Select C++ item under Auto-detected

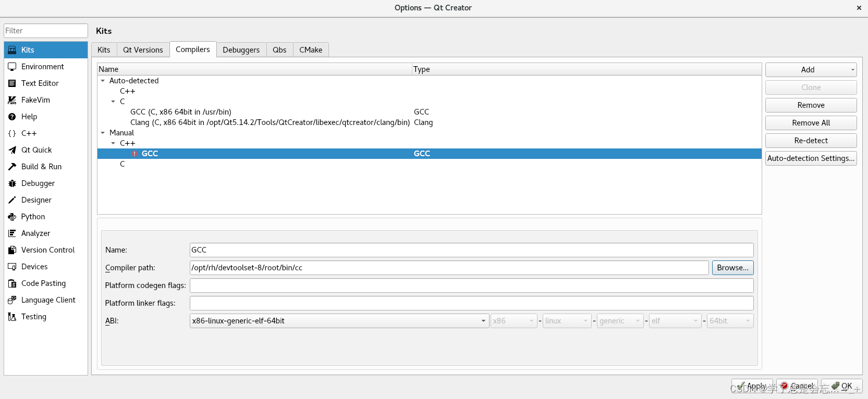pyautogui.click(x=128, y=91)
